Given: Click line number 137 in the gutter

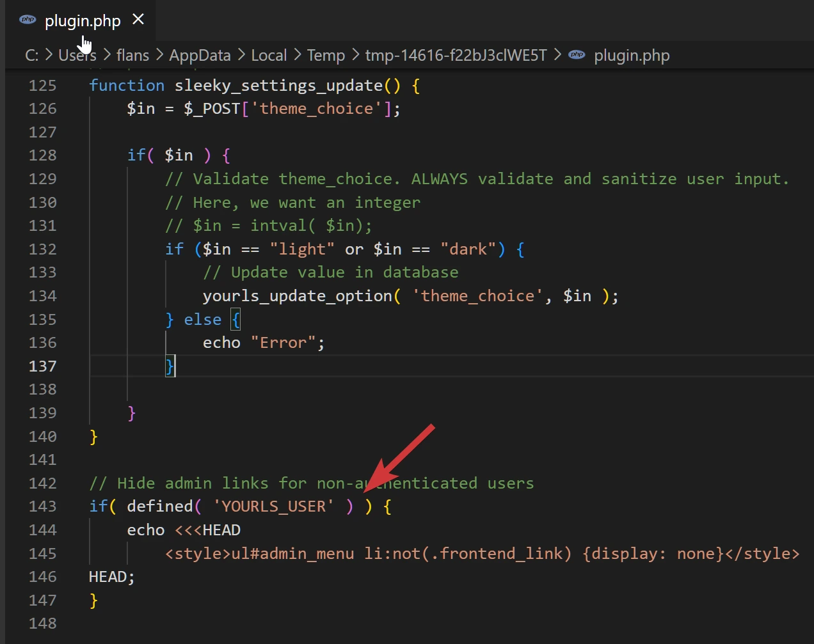Looking at the screenshot, I should [42, 366].
